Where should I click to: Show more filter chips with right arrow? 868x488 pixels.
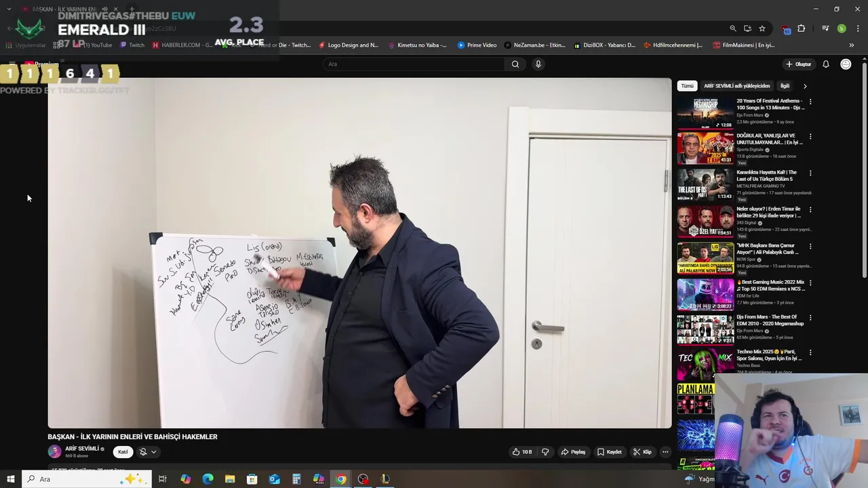point(805,86)
